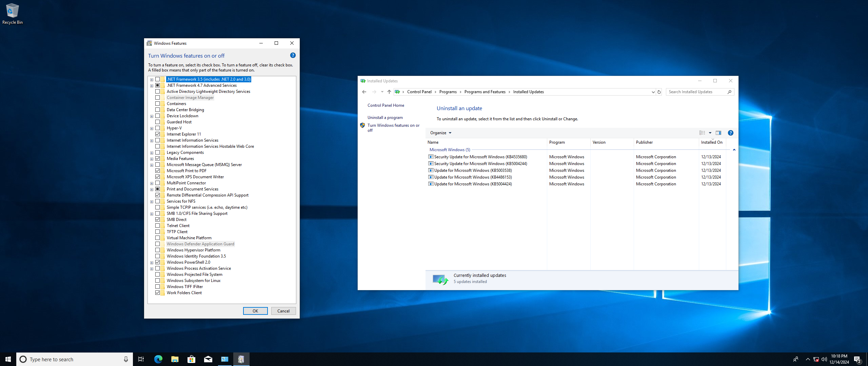Go back in Installed Updates window
This screenshot has width=868, height=366.
click(364, 92)
